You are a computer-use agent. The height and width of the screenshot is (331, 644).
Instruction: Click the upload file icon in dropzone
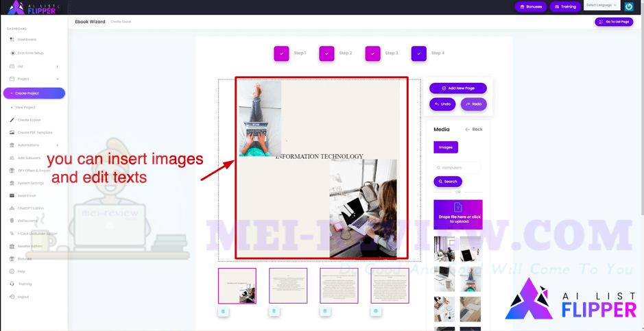pos(458,207)
